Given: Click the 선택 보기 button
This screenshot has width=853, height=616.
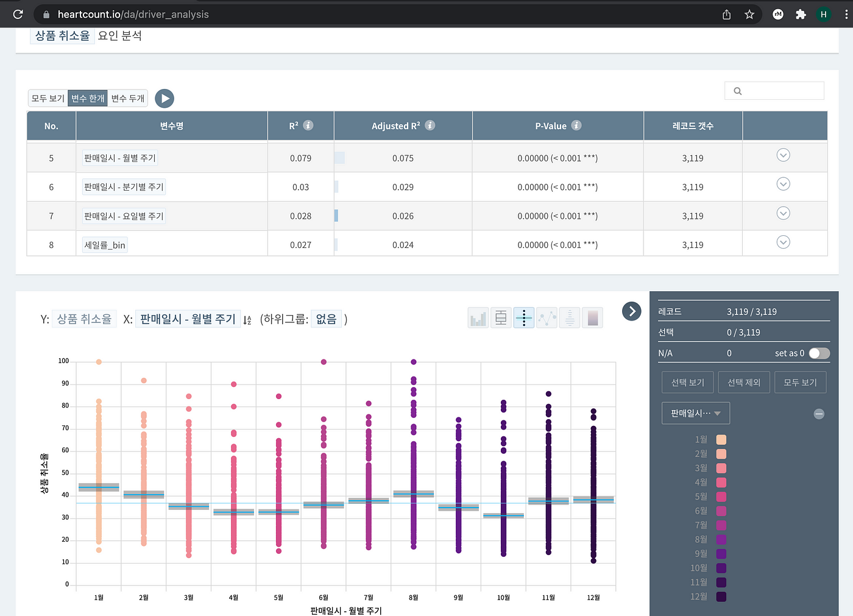Looking at the screenshot, I should [688, 383].
